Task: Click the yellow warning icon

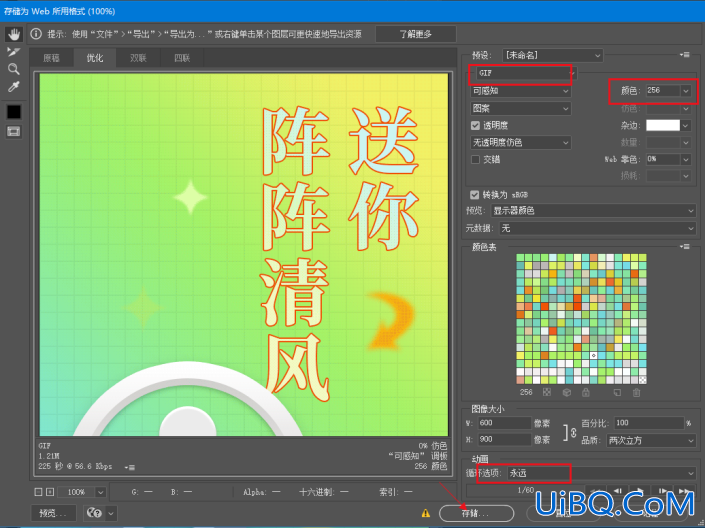Action: 425,513
